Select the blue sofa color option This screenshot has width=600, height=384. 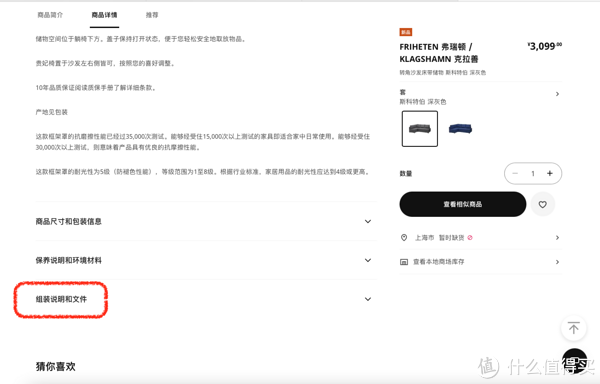click(460, 129)
